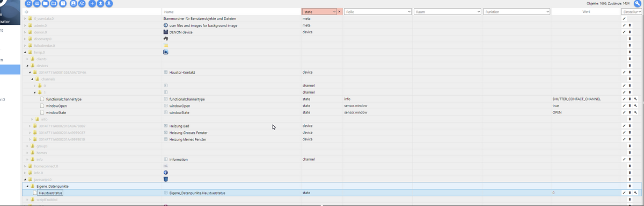Collapse all folders toolbar icon
This screenshot has height=206, width=644.
click(x=46, y=4)
